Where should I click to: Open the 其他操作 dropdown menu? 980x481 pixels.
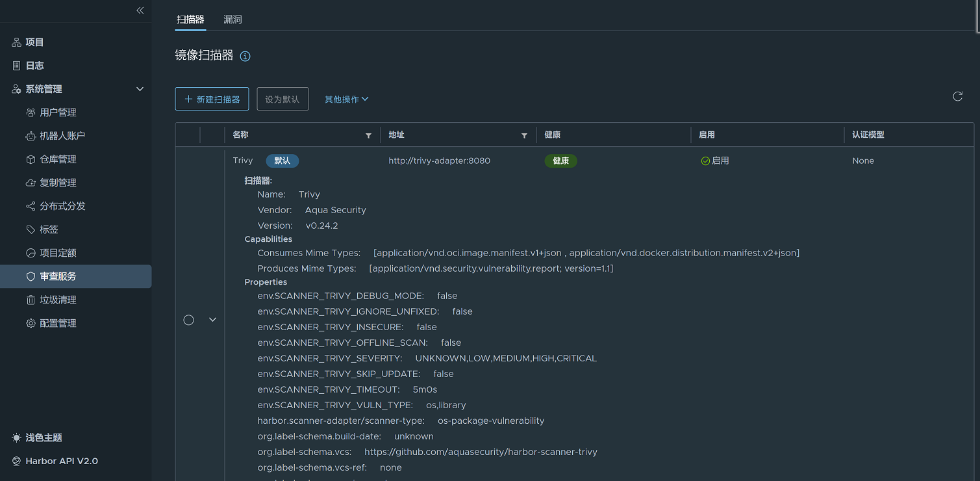pyautogui.click(x=346, y=99)
